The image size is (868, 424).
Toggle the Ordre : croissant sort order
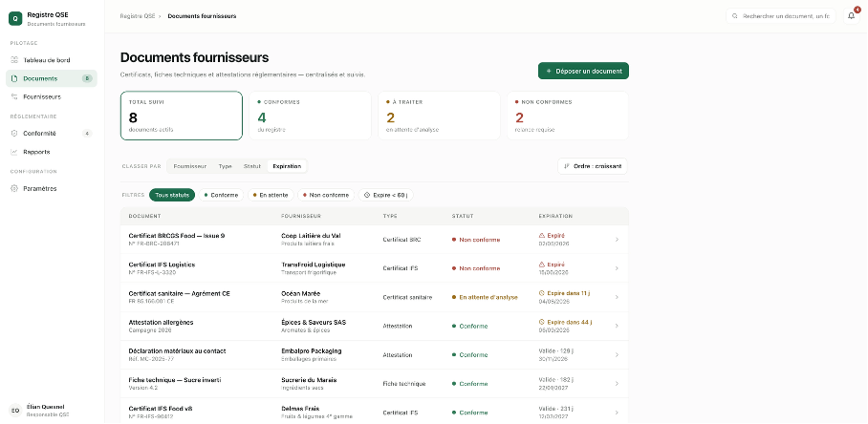point(593,166)
